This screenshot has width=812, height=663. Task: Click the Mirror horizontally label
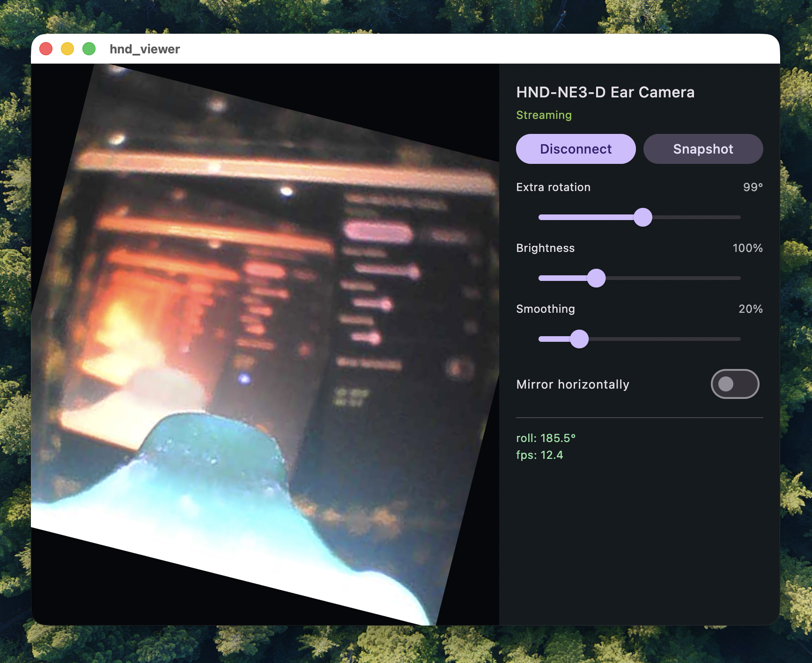tap(572, 384)
